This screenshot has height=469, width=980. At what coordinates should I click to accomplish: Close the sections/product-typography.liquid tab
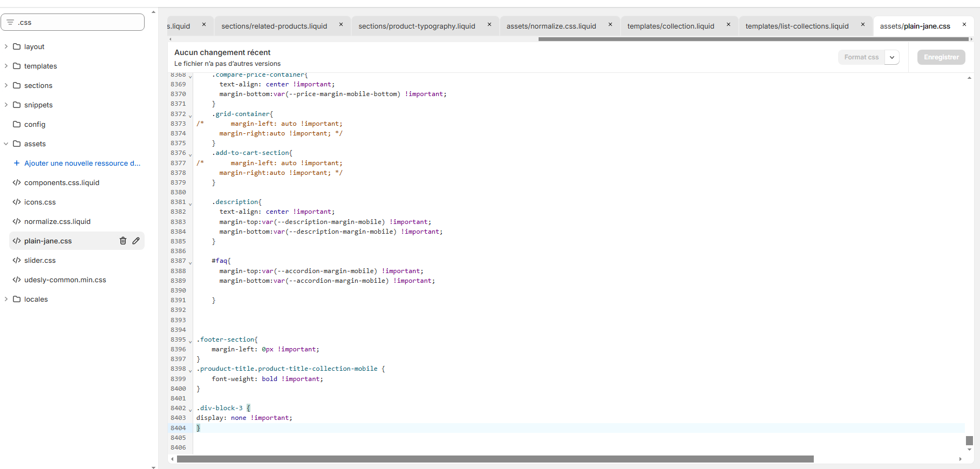[489, 24]
